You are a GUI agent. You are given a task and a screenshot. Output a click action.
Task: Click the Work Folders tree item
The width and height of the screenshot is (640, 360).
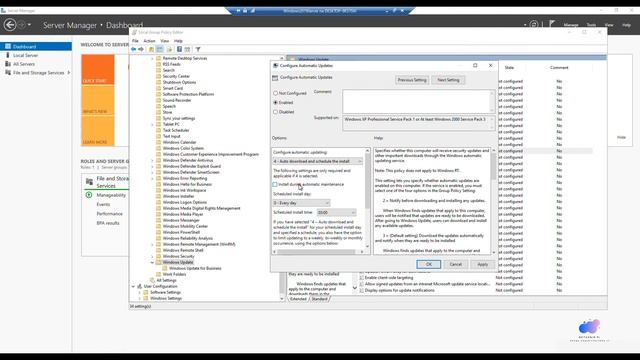coord(174,274)
